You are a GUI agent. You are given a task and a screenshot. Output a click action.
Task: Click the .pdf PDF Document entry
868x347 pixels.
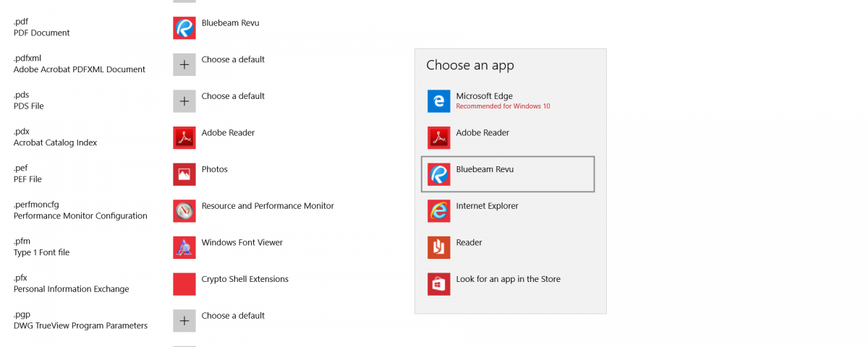click(x=42, y=27)
